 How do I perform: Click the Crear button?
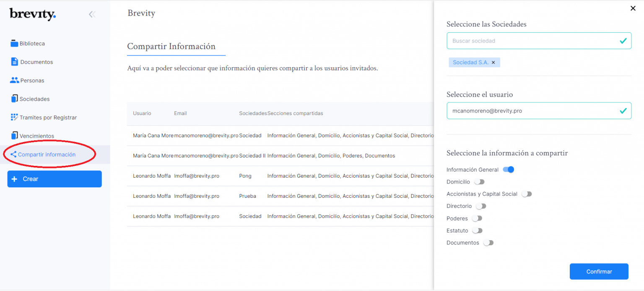click(x=55, y=179)
